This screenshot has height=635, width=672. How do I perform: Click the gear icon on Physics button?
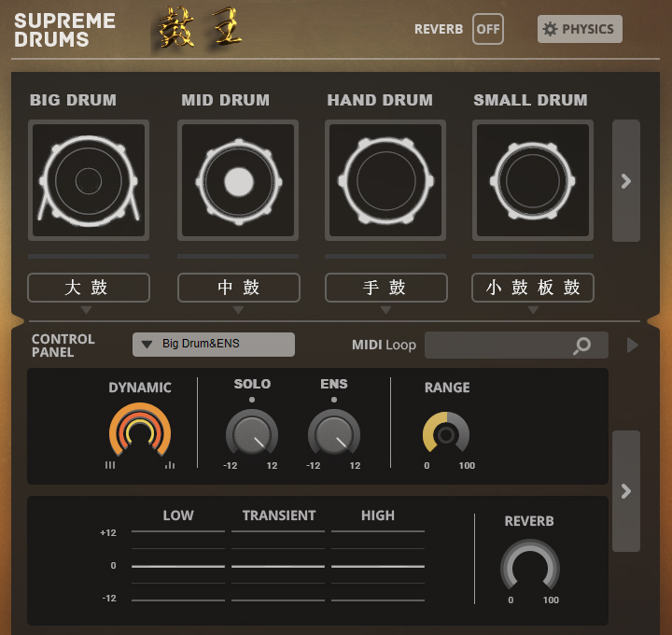click(550, 29)
